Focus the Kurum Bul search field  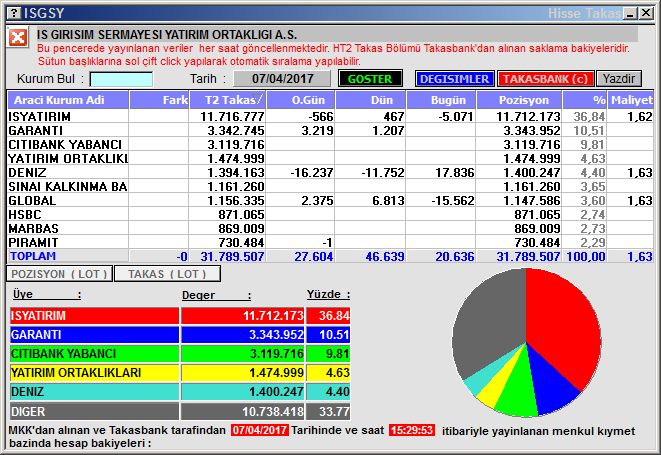pyautogui.click(x=121, y=79)
